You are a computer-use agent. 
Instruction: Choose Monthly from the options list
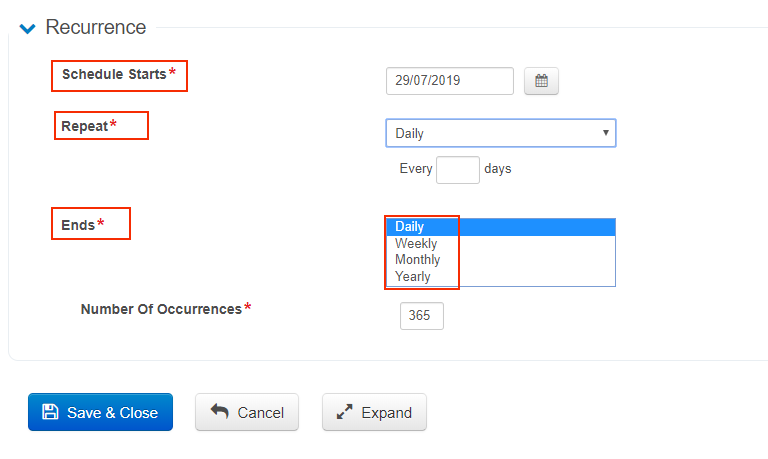point(418,260)
